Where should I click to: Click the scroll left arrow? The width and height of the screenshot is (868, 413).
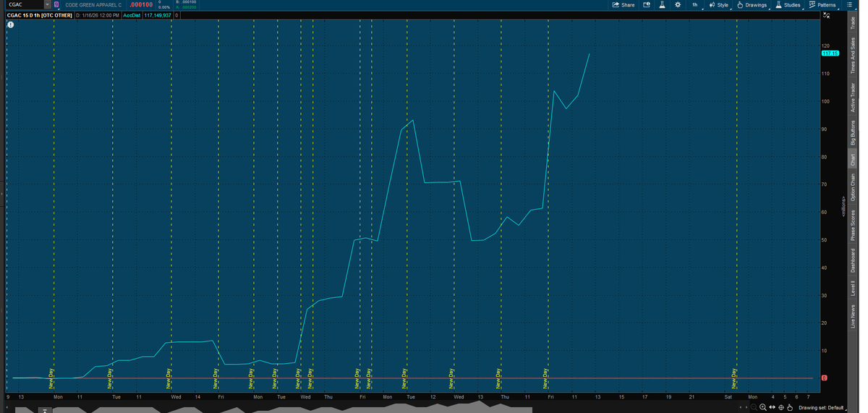[x=741, y=407]
